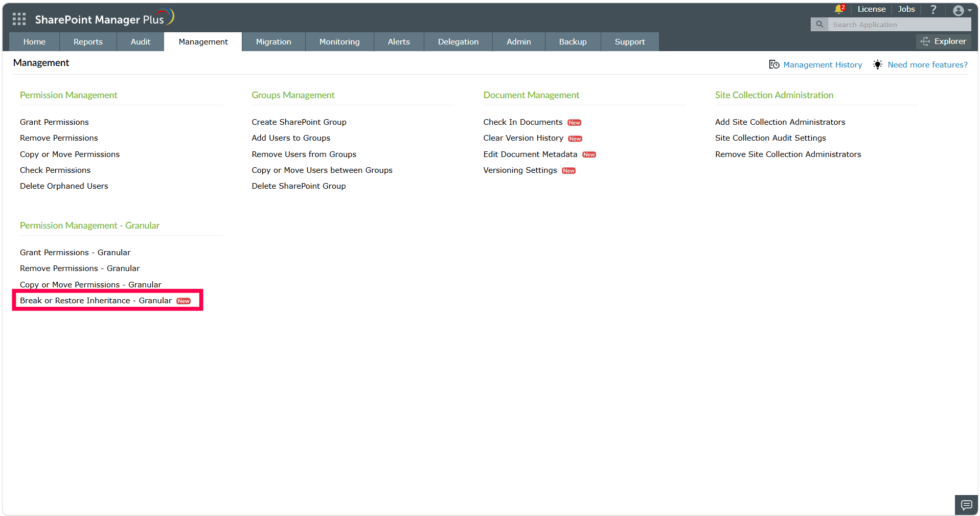Open Site Collection Audit Settings
Viewport: 980px width, 516px height.
tap(770, 138)
